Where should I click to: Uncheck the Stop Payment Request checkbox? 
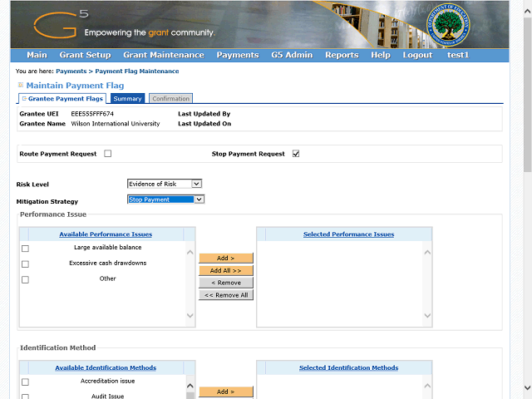(x=296, y=154)
